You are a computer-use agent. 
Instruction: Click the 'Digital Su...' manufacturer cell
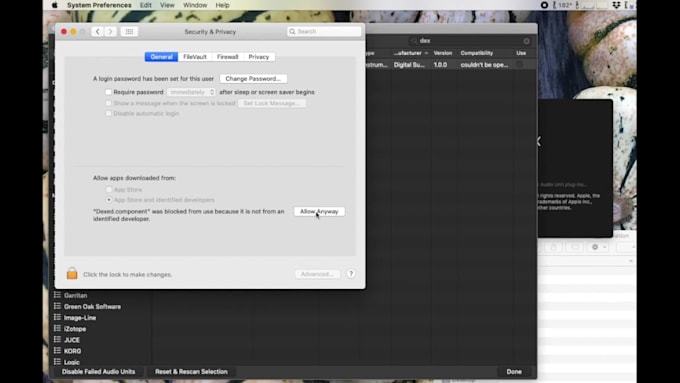pos(409,65)
